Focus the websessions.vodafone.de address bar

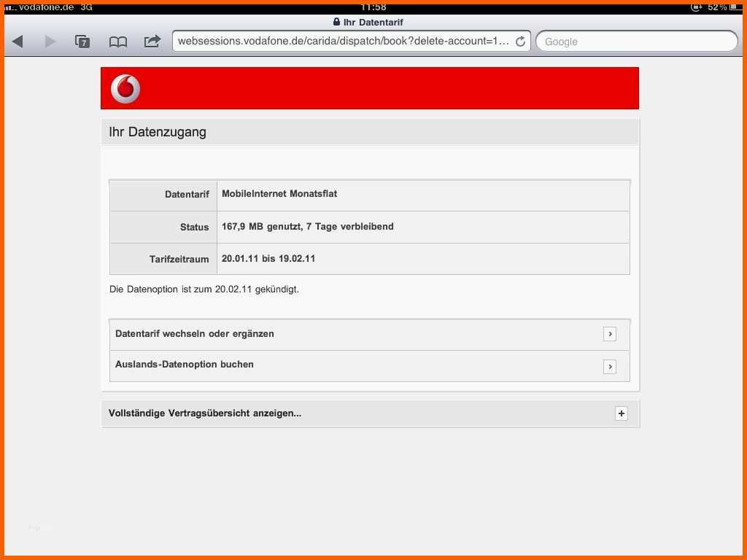tap(343, 42)
